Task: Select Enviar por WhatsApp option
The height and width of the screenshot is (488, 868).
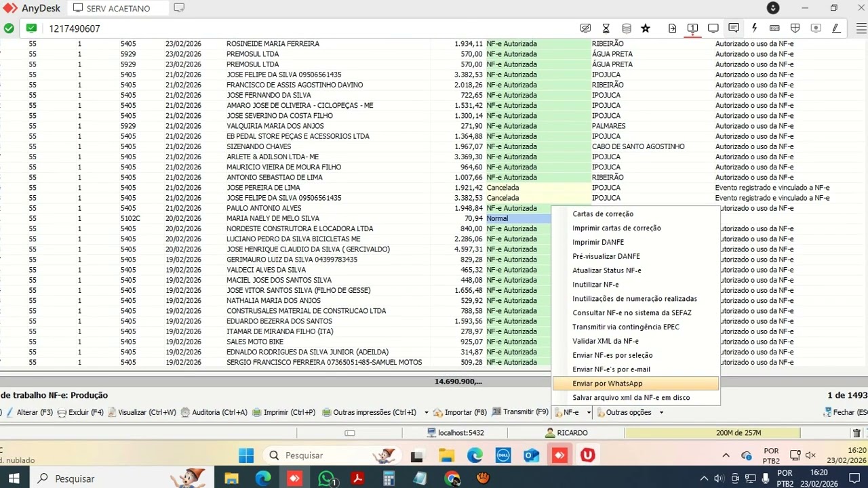Action: tap(636, 384)
